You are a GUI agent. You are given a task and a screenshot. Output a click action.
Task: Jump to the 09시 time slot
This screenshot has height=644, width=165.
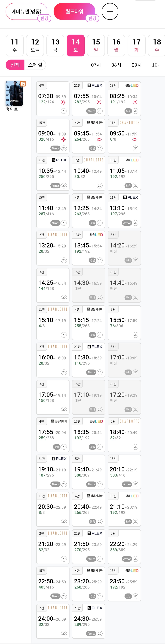coord(137,65)
